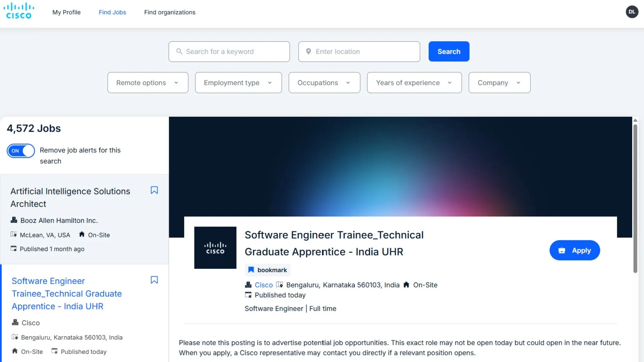The image size is (644, 362).
Task: Bookmark the Software Engineer Trainee job card
Action: click(154, 280)
